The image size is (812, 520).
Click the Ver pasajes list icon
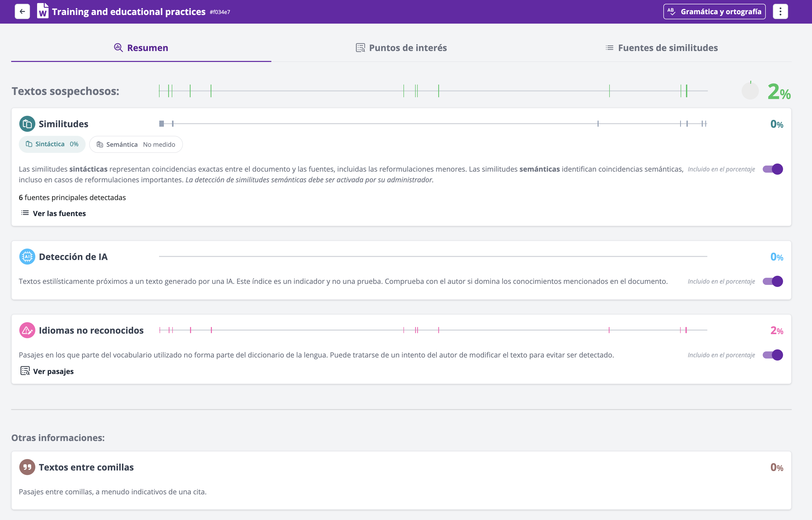point(25,371)
